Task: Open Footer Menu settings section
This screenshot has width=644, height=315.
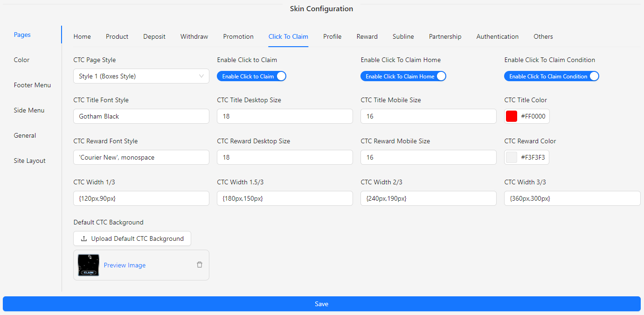Action: (x=32, y=85)
